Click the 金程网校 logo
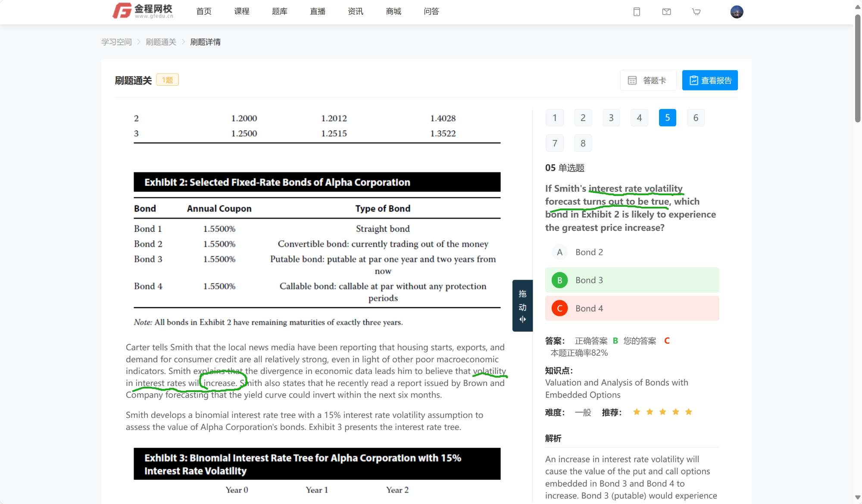 (143, 11)
